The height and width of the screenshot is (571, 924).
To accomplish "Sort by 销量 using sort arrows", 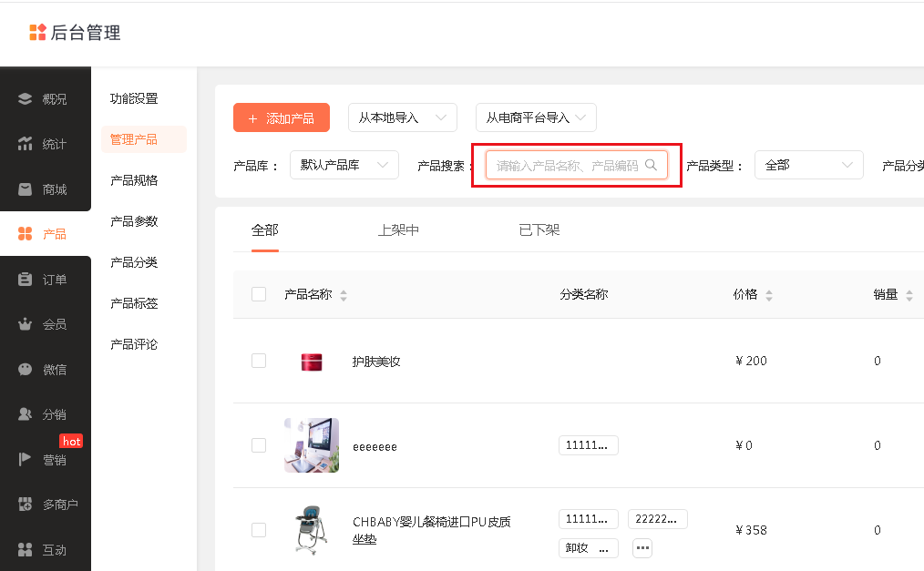I will (x=909, y=295).
